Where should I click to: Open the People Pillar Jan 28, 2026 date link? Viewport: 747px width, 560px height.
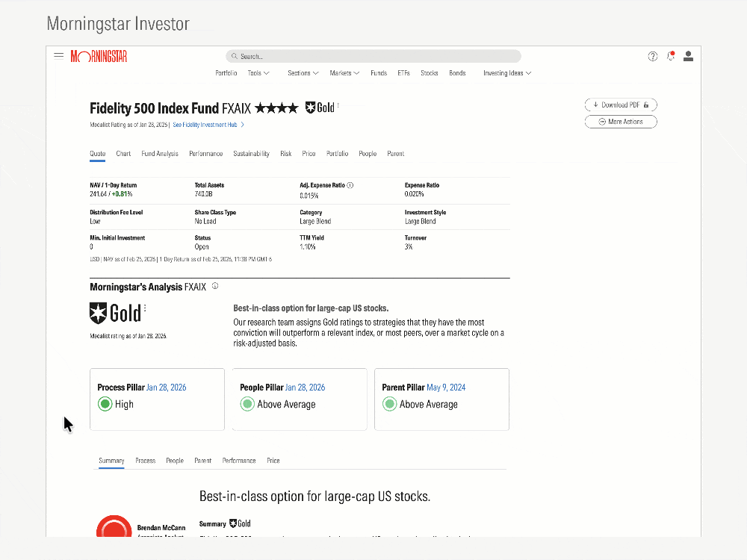pyautogui.click(x=306, y=388)
